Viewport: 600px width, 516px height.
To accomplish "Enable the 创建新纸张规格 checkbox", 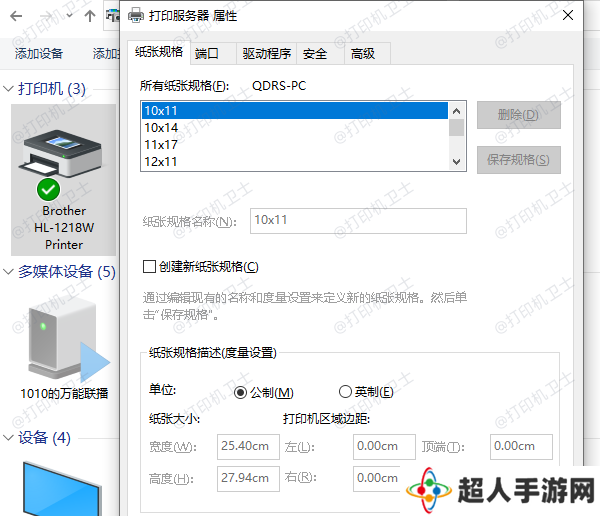I will [x=150, y=267].
